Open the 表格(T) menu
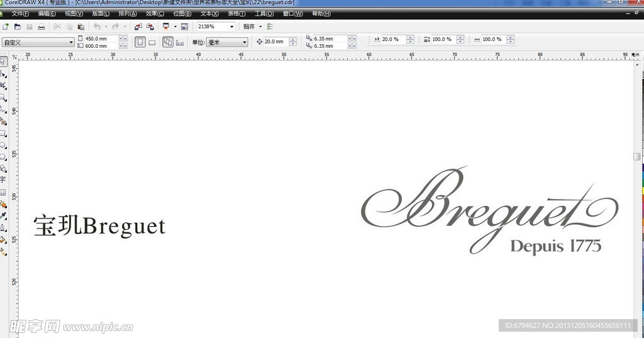Image resolution: width=644 pixels, height=338 pixels. [x=236, y=14]
